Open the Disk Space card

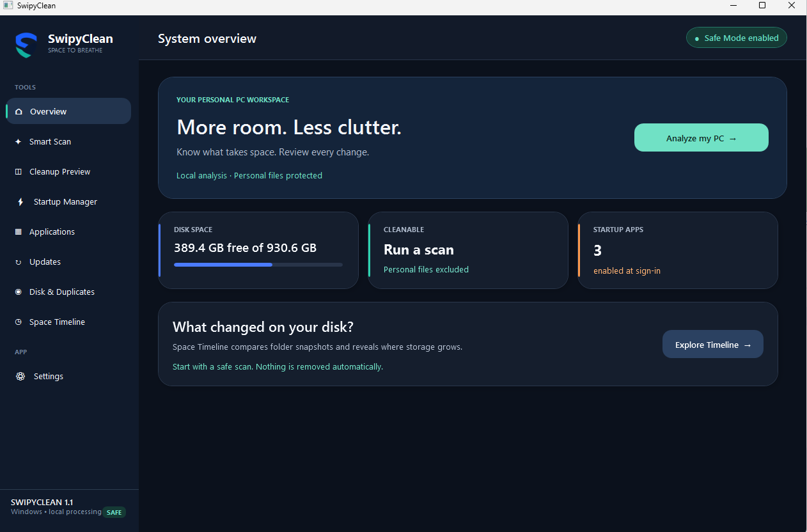pos(258,250)
